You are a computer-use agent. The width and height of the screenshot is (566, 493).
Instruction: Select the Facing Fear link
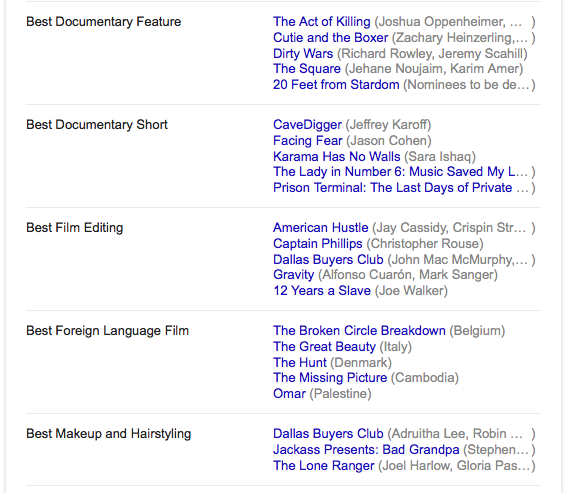point(308,141)
